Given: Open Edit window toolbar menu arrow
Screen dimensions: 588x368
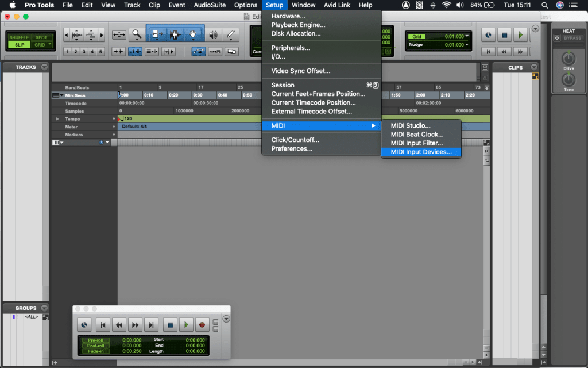Looking at the screenshot, I should pyautogui.click(x=536, y=29).
